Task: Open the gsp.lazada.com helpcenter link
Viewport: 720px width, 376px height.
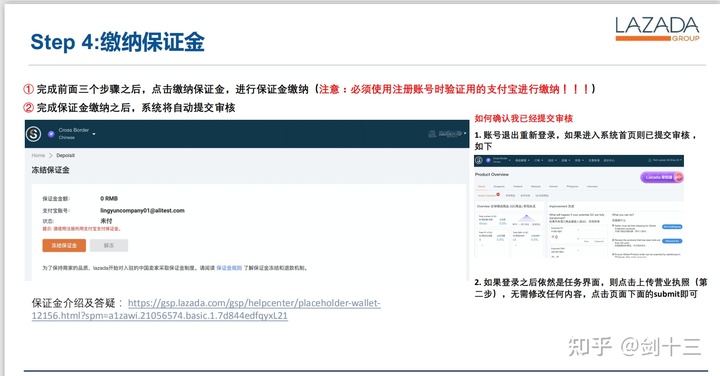Action: (x=206, y=309)
